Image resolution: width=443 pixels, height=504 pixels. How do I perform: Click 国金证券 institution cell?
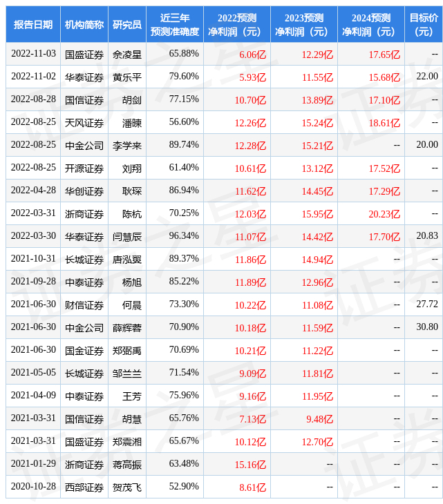click(84, 351)
